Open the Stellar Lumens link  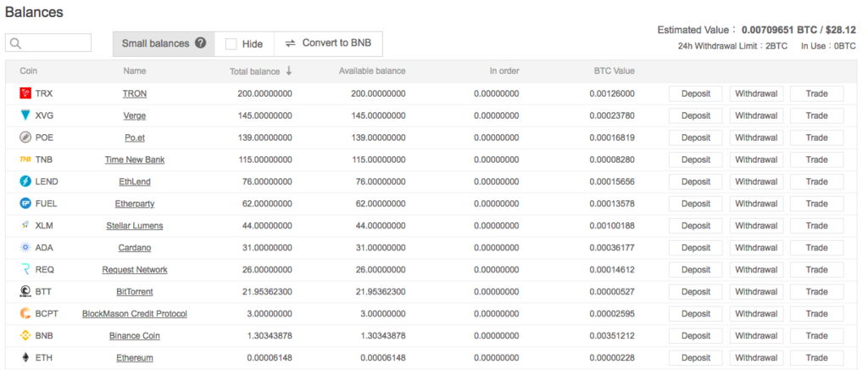(135, 226)
